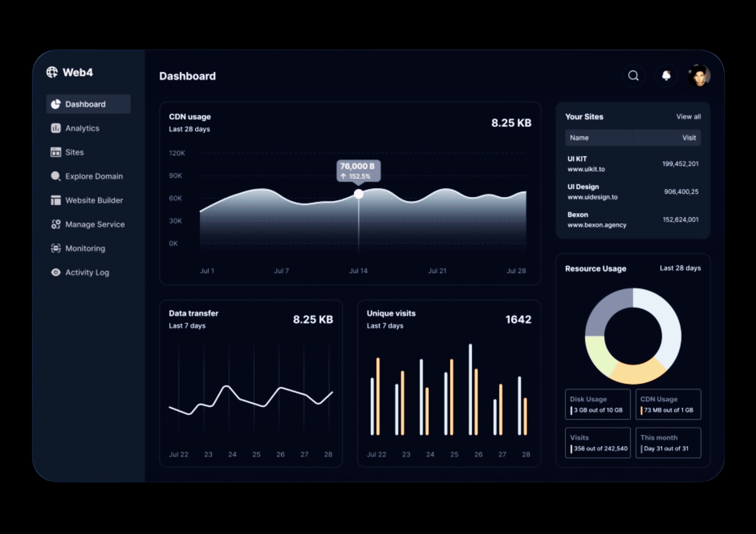Click the CDN usage Jul 14 data point

click(359, 194)
